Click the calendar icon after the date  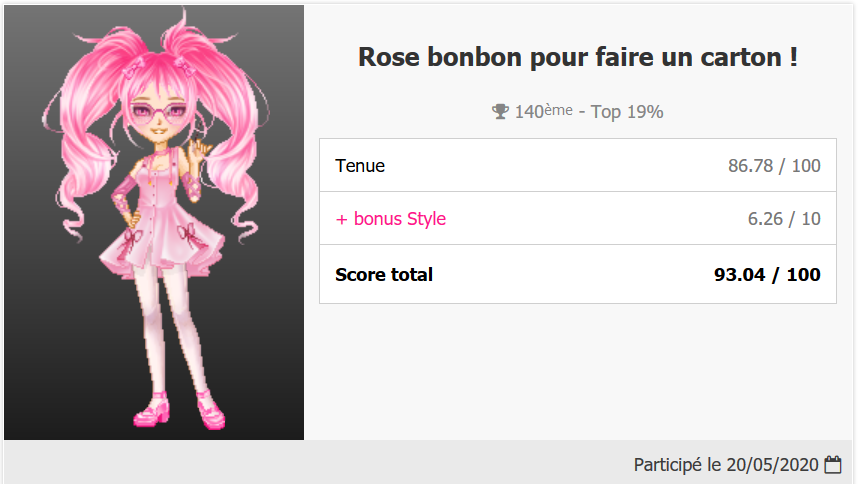pyautogui.click(x=833, y=465)
